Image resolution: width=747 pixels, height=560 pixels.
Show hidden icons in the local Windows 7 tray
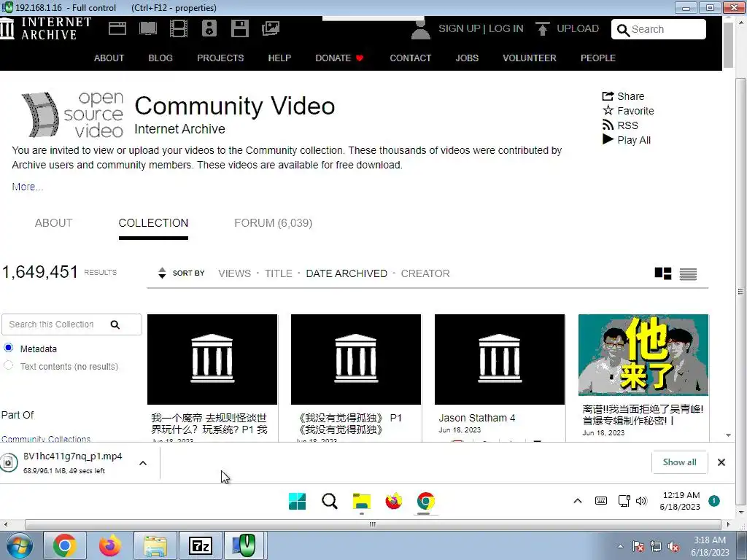620,546
